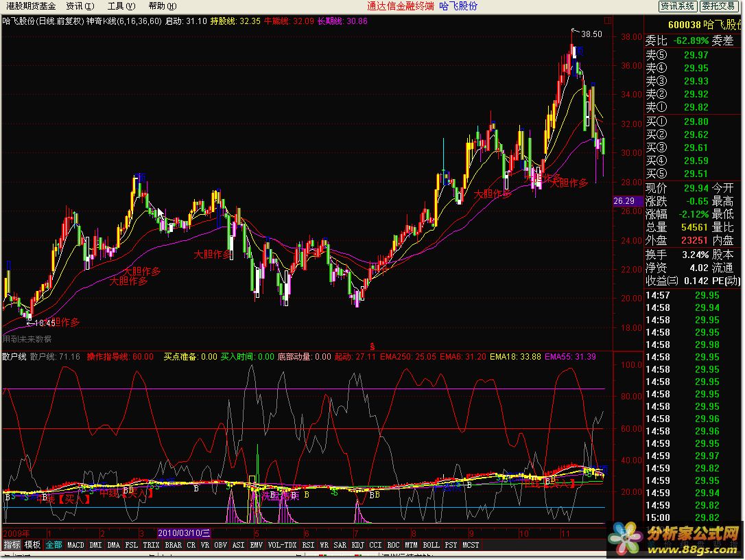Screen dimensions: 745x560
Task: Click the 现价 29.94 value
Action: 696,188
